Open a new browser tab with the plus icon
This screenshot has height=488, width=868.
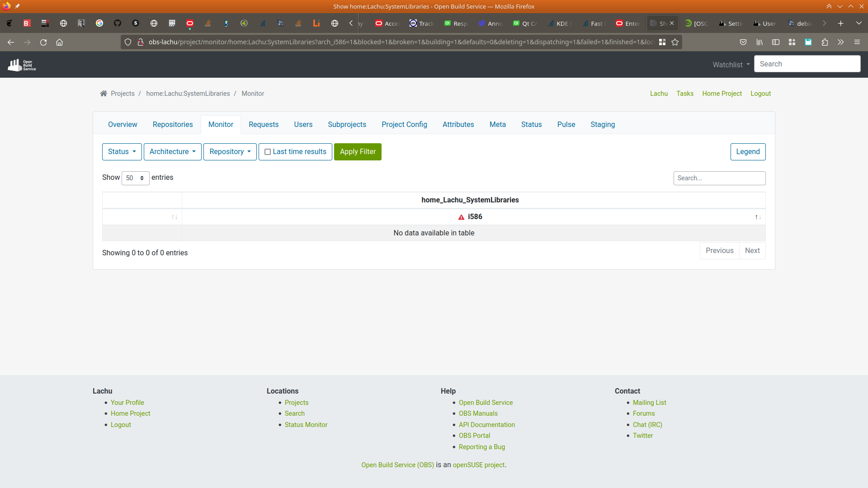tap(840, 23)
